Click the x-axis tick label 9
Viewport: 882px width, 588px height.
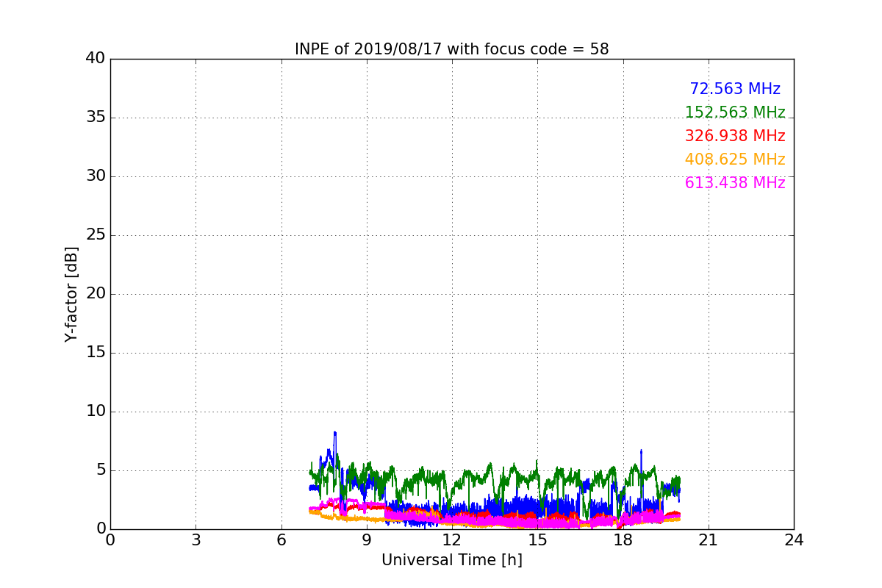[367, 540]
